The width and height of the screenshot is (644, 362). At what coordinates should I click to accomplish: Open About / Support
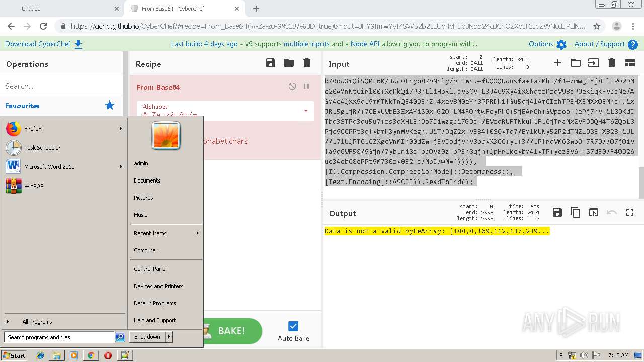coord(606,44)
